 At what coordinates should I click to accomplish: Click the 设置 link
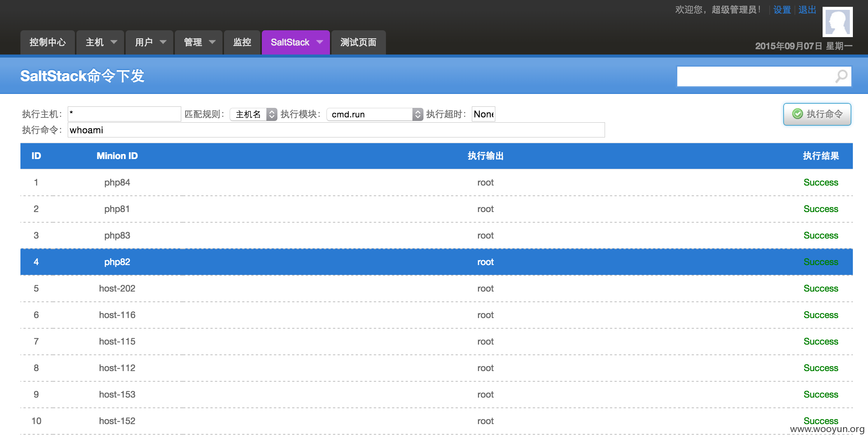click(782, 10)
